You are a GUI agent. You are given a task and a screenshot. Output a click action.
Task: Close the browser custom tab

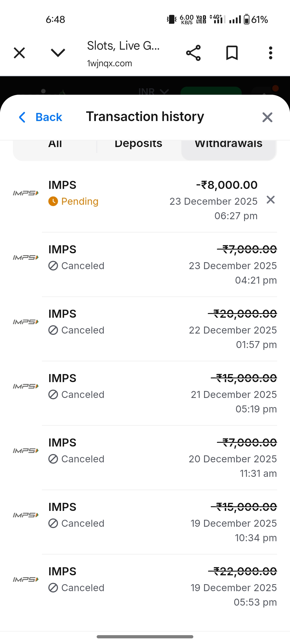tap(19, 53)
